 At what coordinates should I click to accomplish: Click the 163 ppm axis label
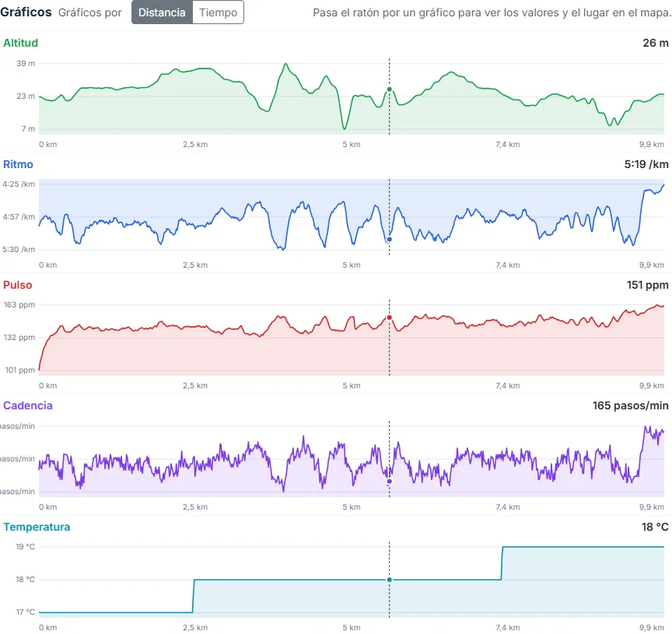[x=19, y=305]
